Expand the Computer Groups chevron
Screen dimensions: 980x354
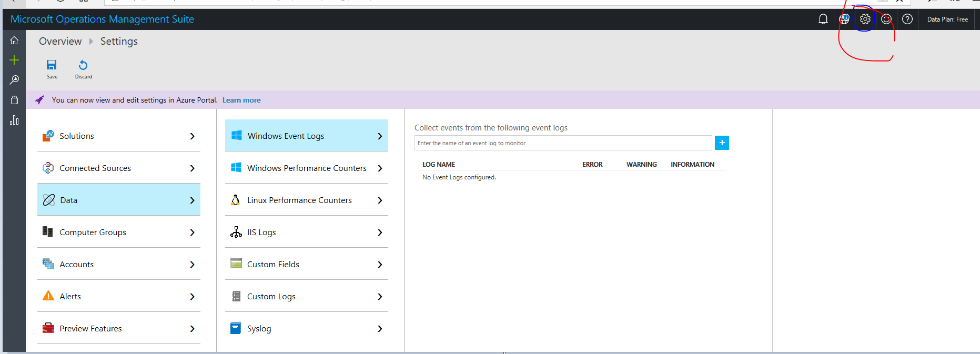192,232
